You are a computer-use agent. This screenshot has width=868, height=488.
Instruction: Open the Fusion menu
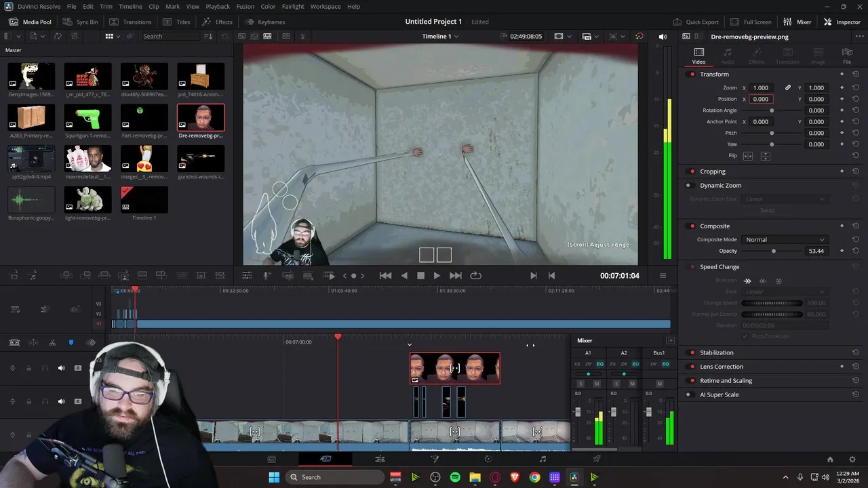pyautogui.click(x=245, y=6)
